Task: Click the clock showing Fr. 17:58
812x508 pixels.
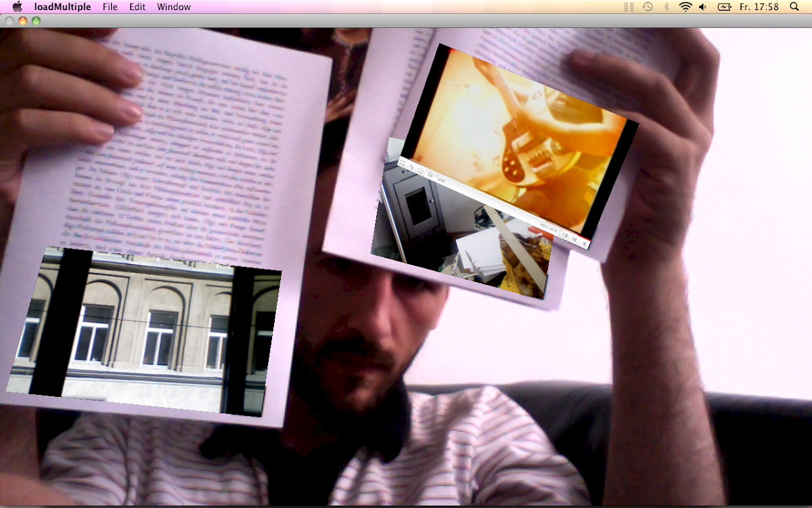Action: click(x=759, y=7)
